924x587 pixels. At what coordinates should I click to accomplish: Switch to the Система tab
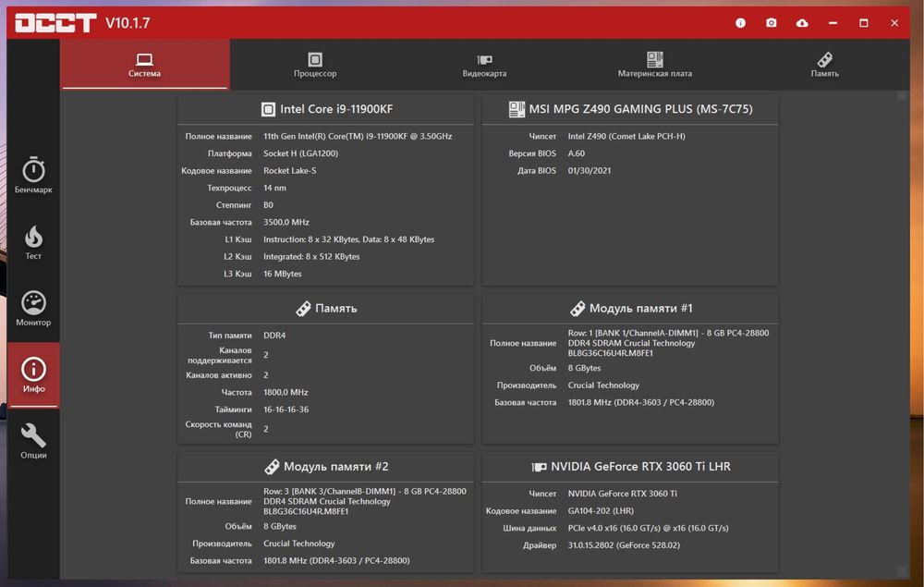(x=144, y=64)
